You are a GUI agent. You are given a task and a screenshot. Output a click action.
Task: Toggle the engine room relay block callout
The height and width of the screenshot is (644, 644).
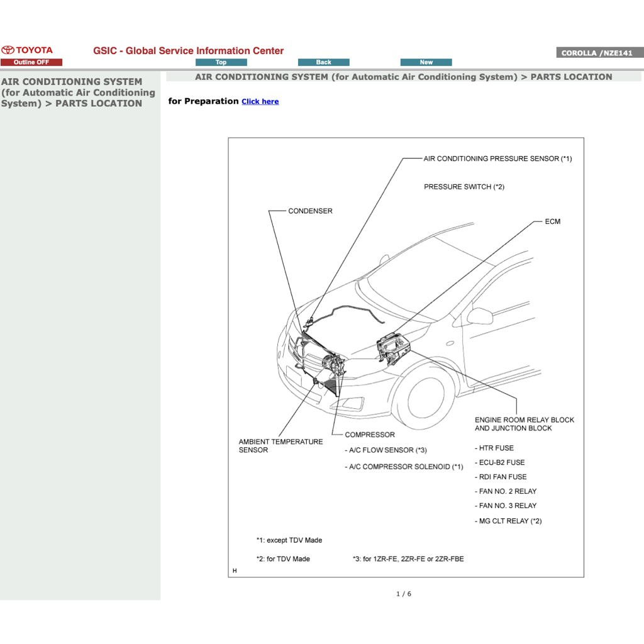click(525, 424)
